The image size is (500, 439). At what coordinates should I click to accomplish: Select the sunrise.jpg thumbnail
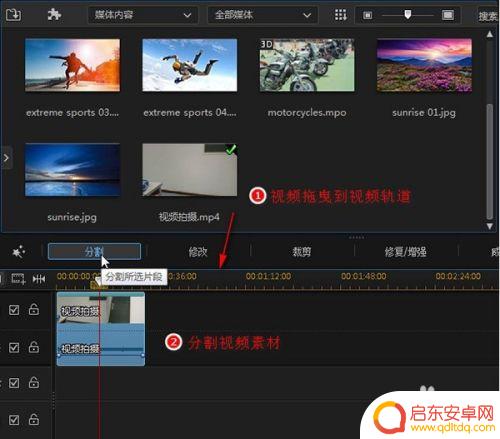(72, 170)
